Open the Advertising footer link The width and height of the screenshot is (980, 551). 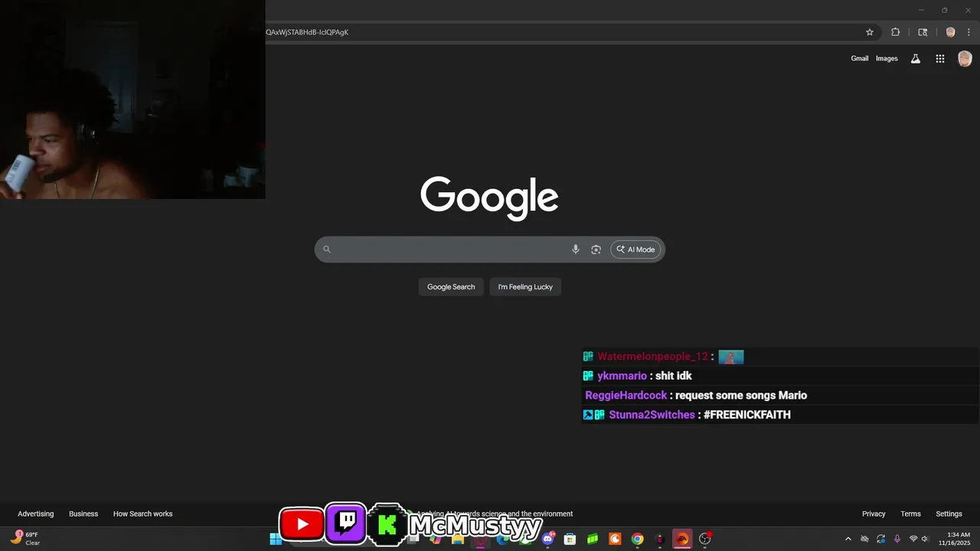pyautogui.click(x=36, y=514)
